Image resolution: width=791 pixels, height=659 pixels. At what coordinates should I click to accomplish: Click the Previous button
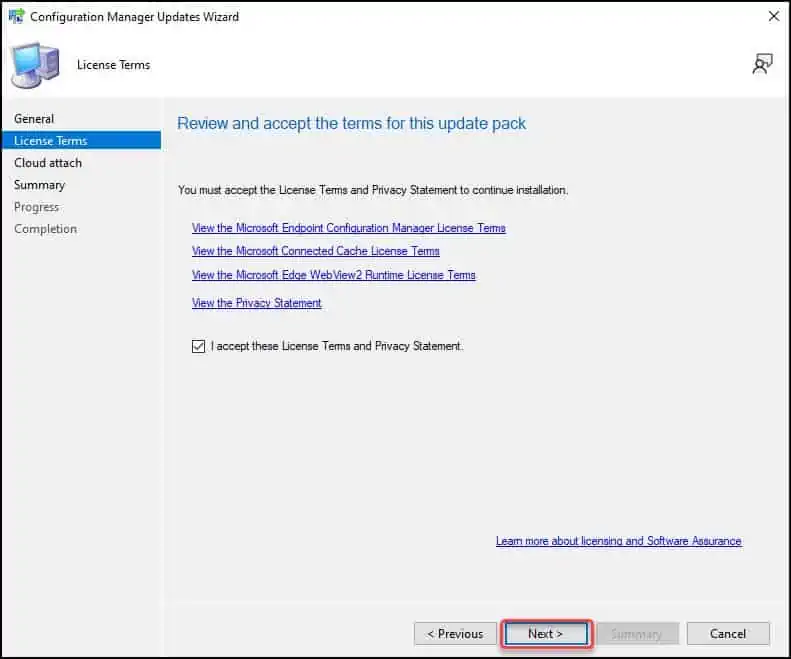pyautogui.click(x=455, y=634)
